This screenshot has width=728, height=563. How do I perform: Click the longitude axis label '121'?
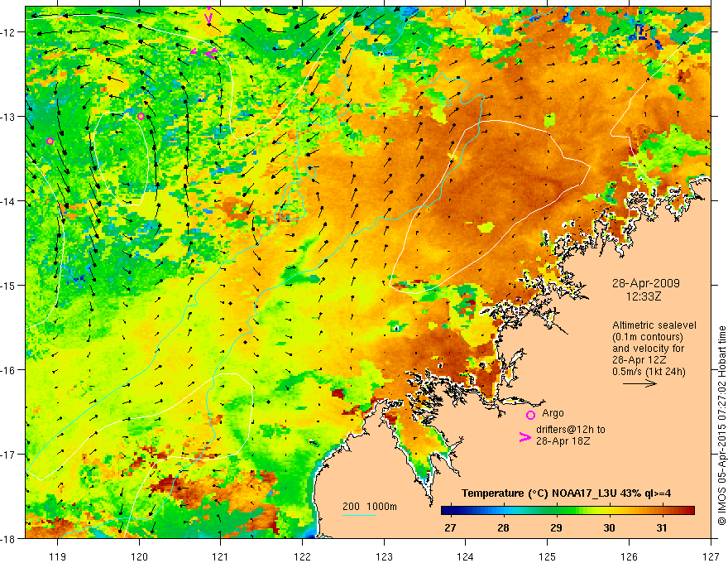click(x=221, y=556)
